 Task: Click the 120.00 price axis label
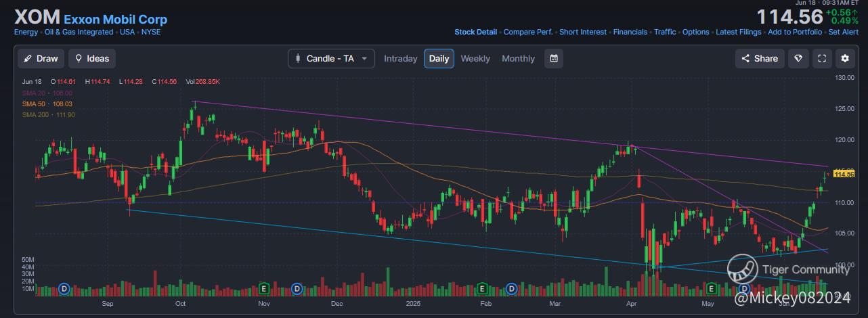tap(844, 140)
